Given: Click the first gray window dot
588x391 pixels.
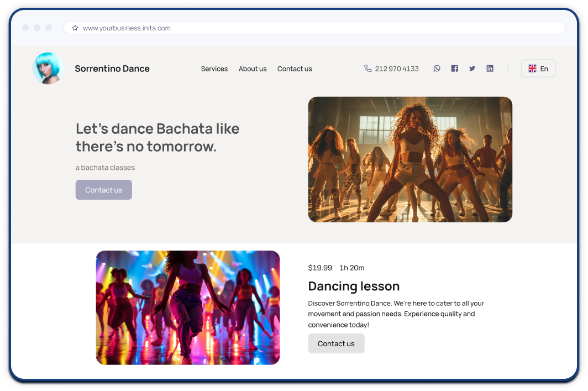Looking at the screenshot, I should 25,28.
